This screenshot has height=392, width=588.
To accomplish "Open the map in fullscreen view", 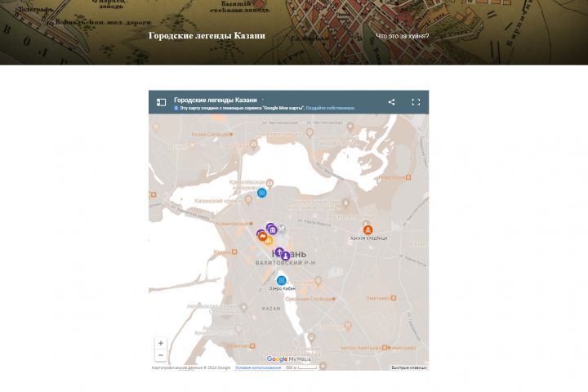I will click(x=416, y=102).
